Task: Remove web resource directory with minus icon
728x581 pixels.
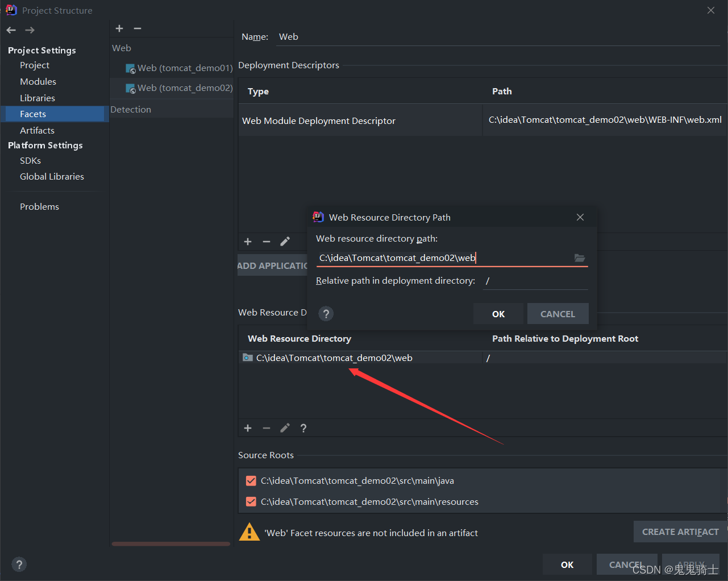Action: point(267,428)
